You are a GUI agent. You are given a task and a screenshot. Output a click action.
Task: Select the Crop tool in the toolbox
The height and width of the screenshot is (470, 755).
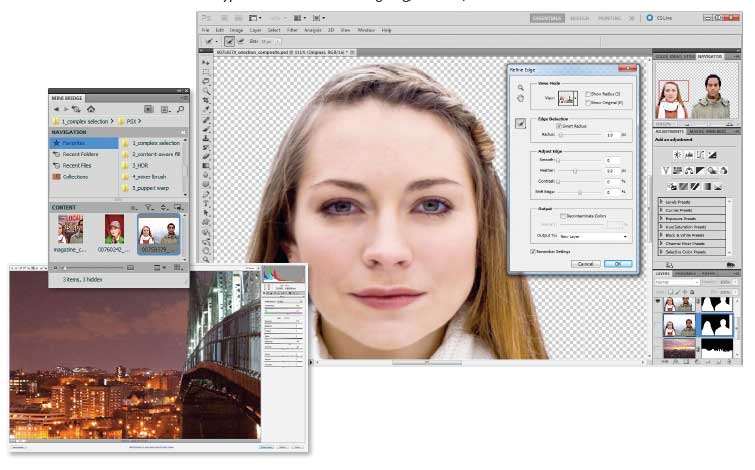tap(206, 100)
